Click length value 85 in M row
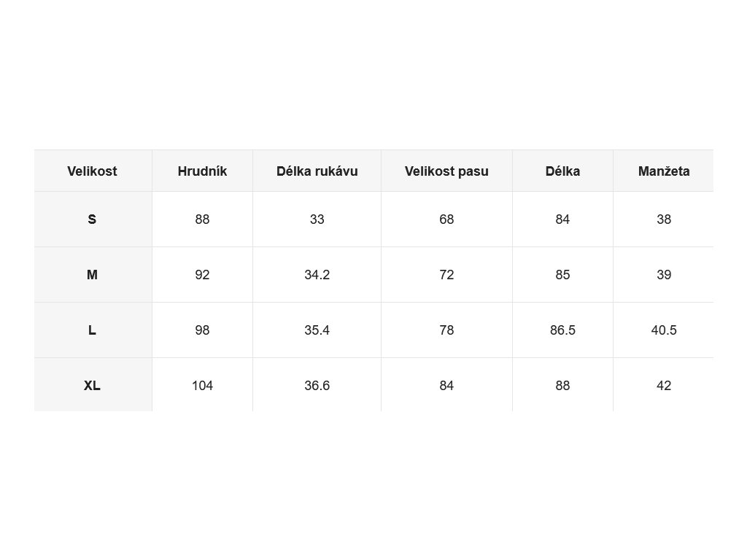The width and height of the screenshot is (747, 560). [562, 275]
